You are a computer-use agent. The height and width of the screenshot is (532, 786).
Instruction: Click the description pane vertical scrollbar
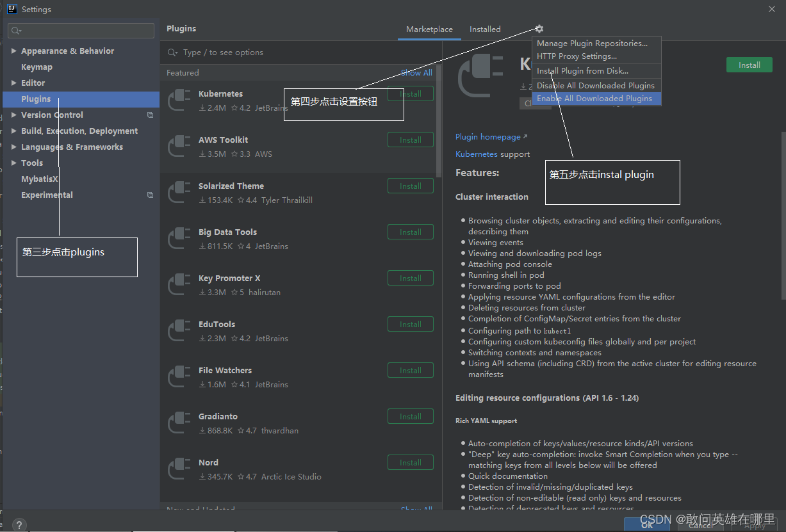click(x=783, y=215)
